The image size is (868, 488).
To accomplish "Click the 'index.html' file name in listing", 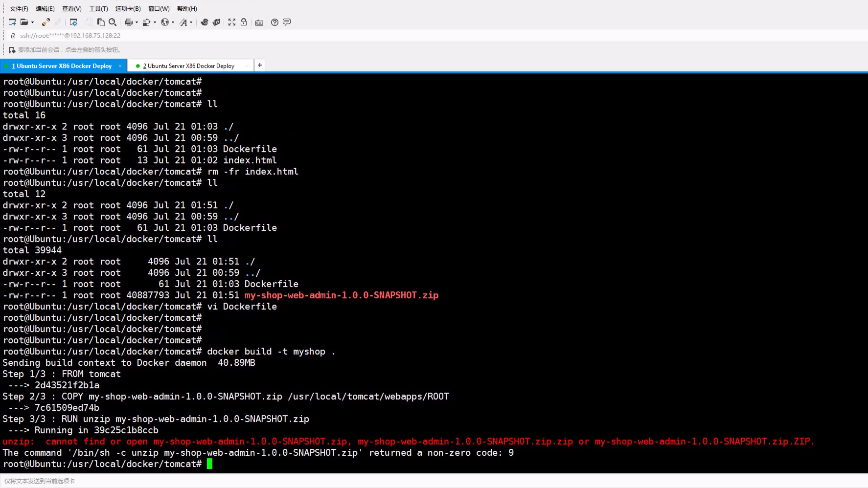I will pos(250,160).
